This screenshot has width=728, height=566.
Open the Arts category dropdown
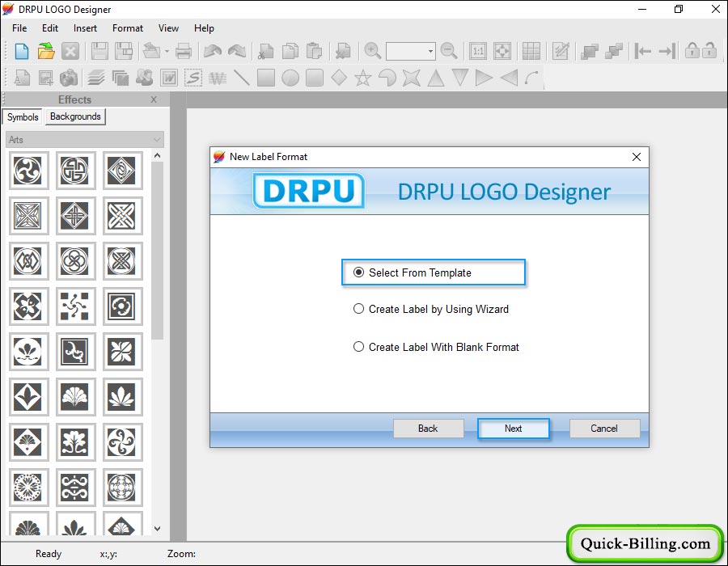pyautogui.click(x=85, y=140)
